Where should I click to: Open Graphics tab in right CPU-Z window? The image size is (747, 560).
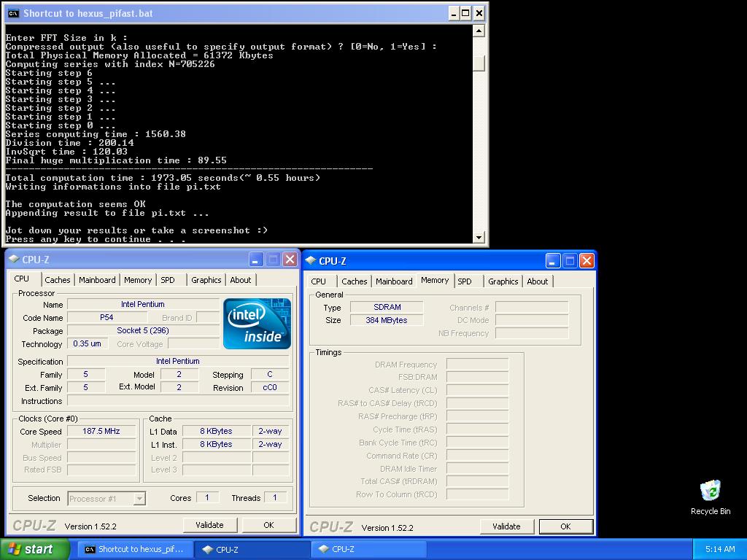click(503, 281)
